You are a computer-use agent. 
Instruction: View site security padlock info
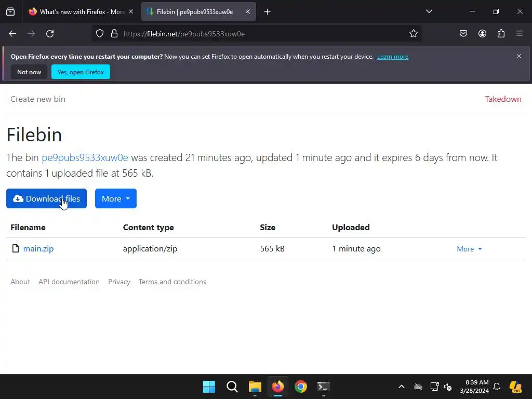pyautogui.click(x=114, y=34)
